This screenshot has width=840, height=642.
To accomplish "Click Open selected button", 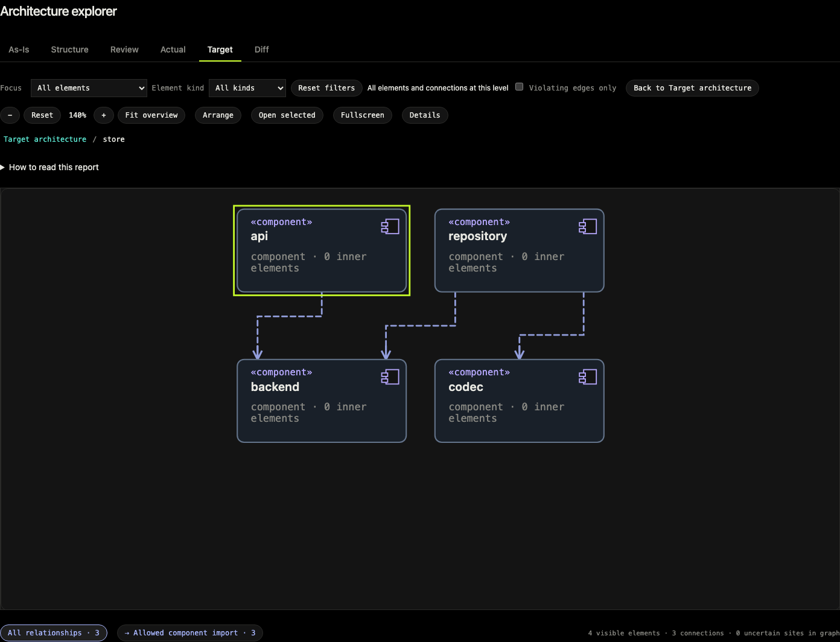I will click(287, 115).
